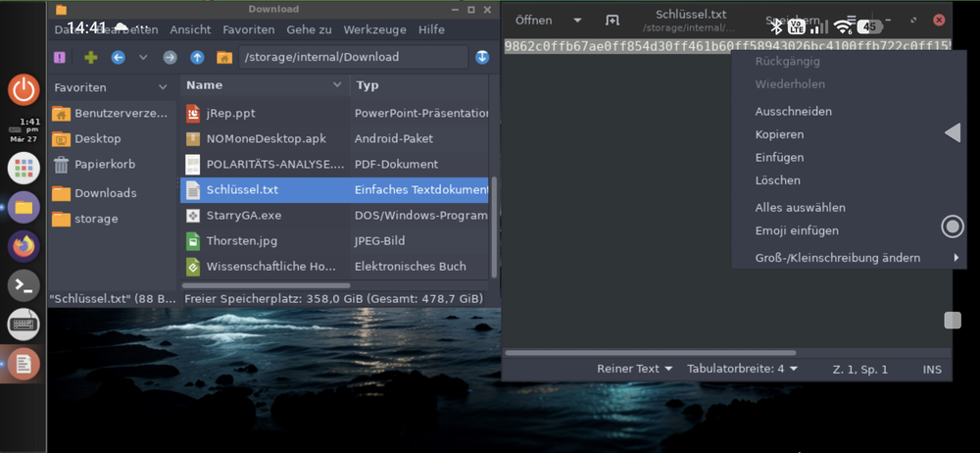This screenshot has width=980, height=453.
Task: Click the editor's horizontal scrollbar
Action: (x=650, y=353)
